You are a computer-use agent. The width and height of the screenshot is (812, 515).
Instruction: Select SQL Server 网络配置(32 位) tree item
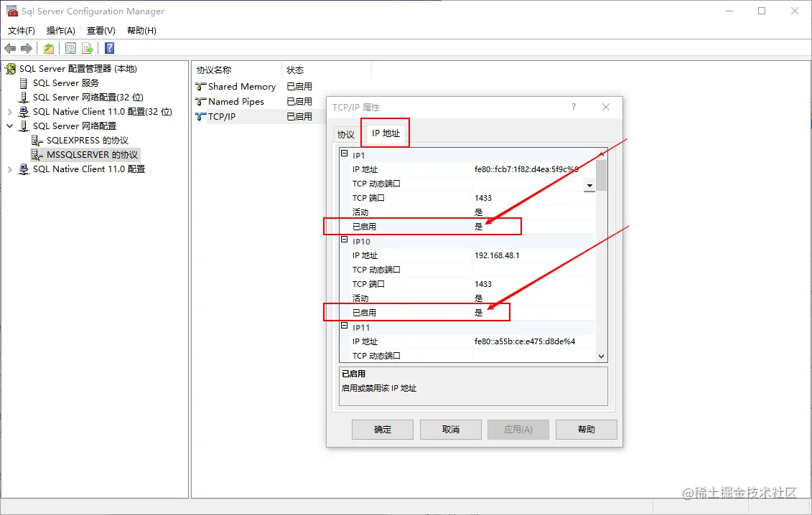[88, 98]
